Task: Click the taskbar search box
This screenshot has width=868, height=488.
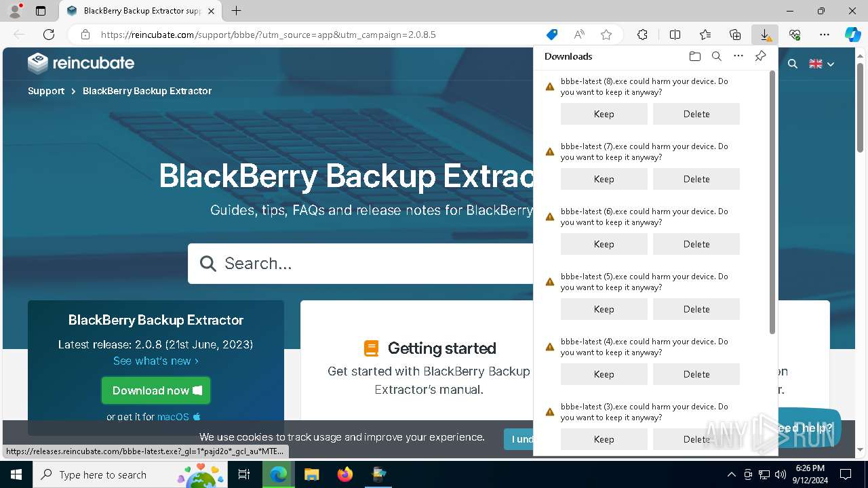Action: point(131,474)
